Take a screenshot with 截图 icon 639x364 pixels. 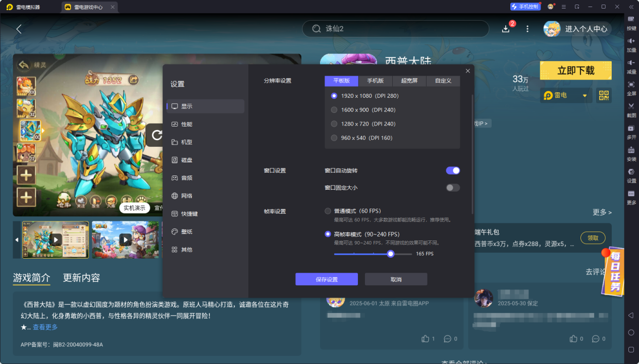[631, 106]
